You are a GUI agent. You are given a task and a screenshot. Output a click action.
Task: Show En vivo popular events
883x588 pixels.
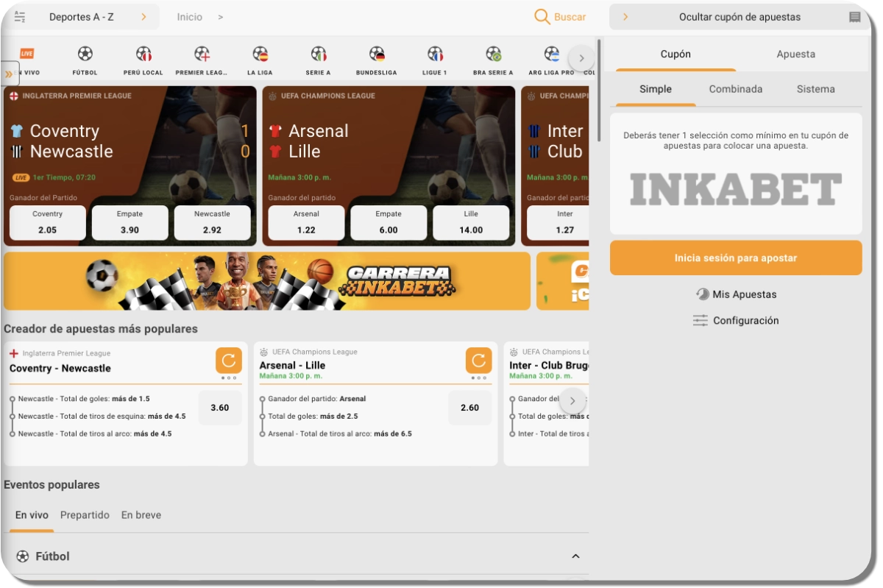pyautogui.click(x=32, y=515)
